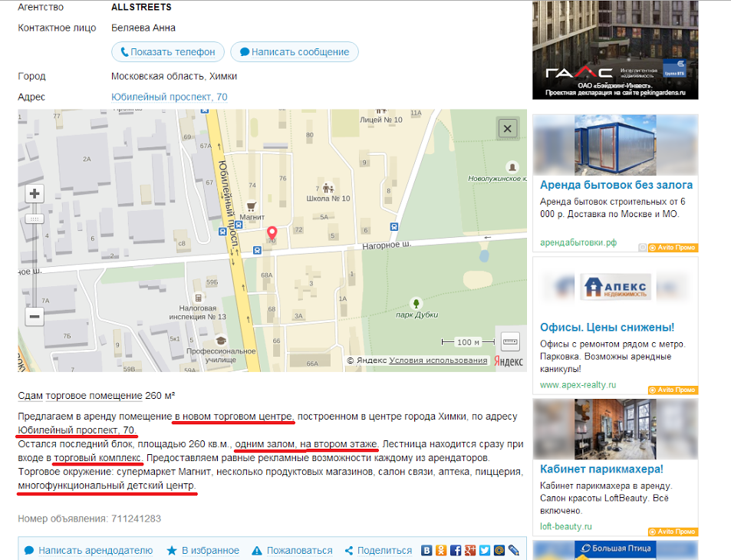This screenshot has height=560, width=731.
Task: Open the Кабинет парикмахера! ad title
Action: click(x=601, y=469)
